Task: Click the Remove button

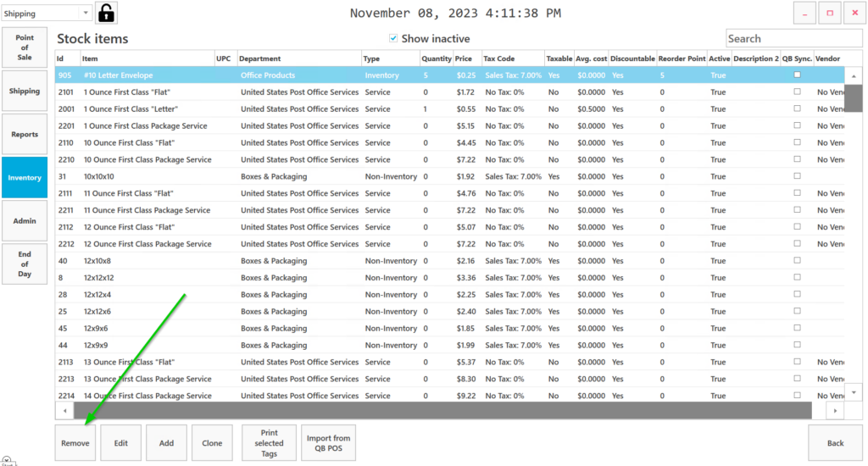Action: [75, 443]
